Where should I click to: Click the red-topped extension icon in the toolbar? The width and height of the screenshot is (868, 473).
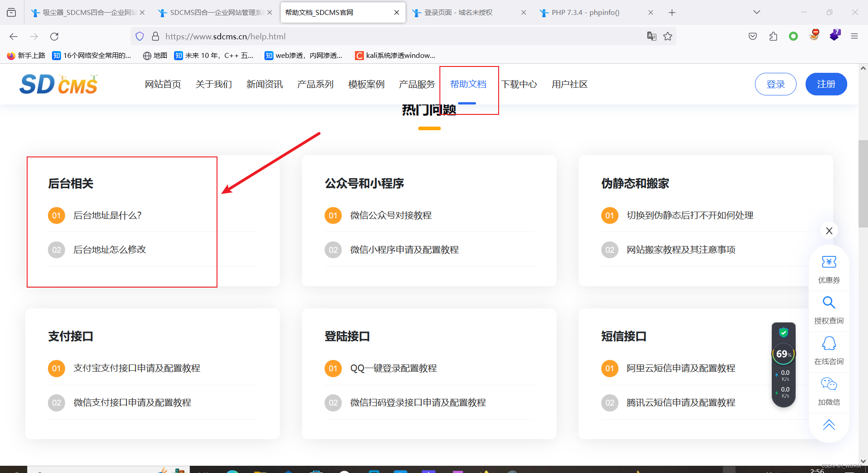point(815,35)
